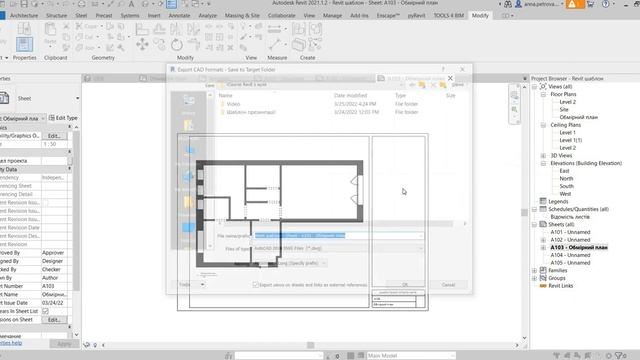Screen dimensions: 640x360
Task: Select sheet A105 - Unnamed in Project Browser
Action: (570, 263)
